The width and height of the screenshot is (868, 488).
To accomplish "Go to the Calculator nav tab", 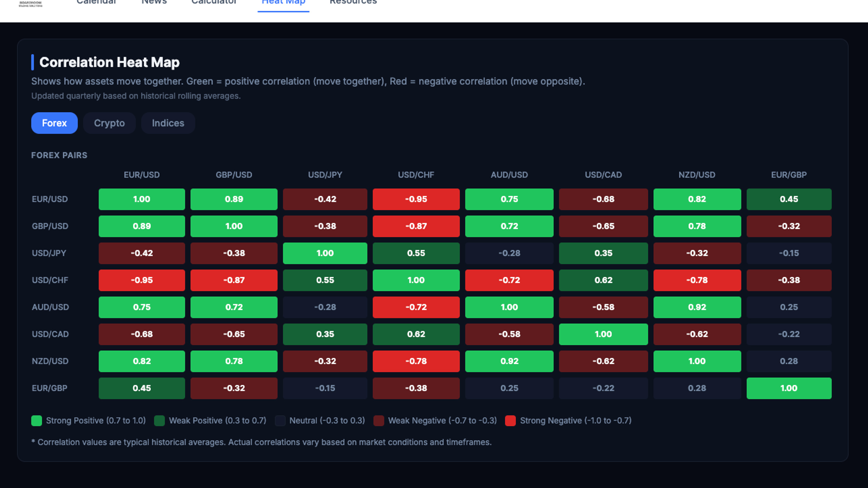I will click(214, 2).
